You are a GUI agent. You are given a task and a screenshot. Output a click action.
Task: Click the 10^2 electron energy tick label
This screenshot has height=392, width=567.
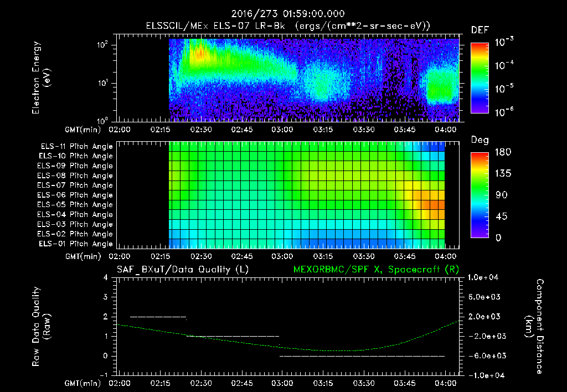point(102,45)
